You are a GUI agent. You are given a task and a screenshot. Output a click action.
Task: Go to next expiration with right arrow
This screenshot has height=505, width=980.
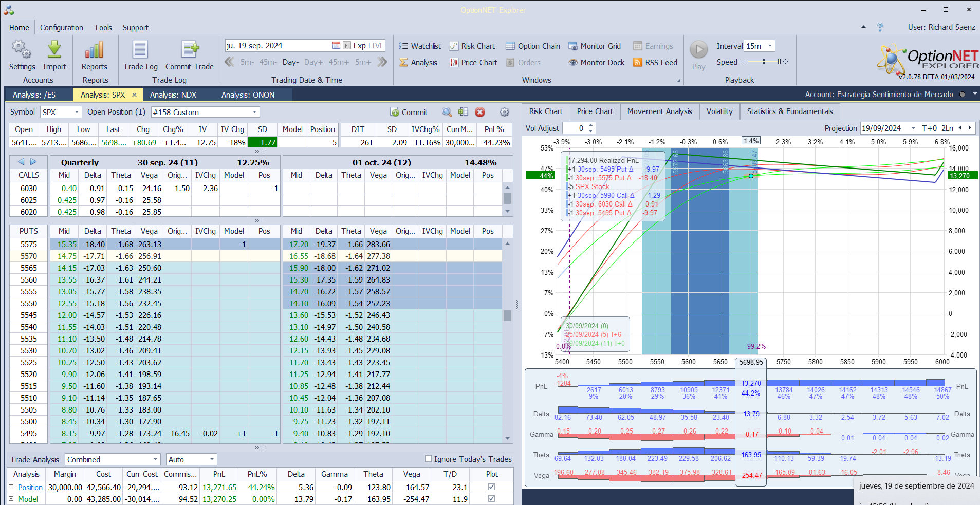tap(33, 162)
